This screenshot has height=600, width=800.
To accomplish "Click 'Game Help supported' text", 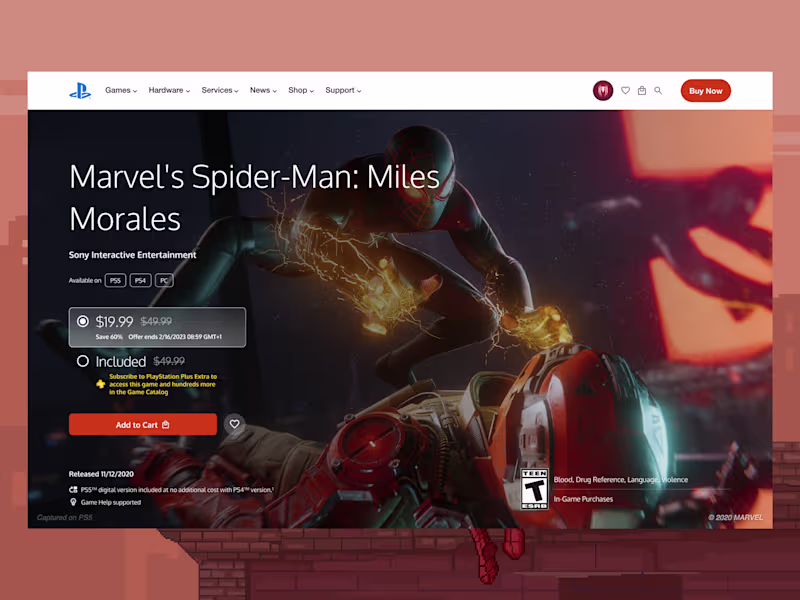I will pos(111,503).
